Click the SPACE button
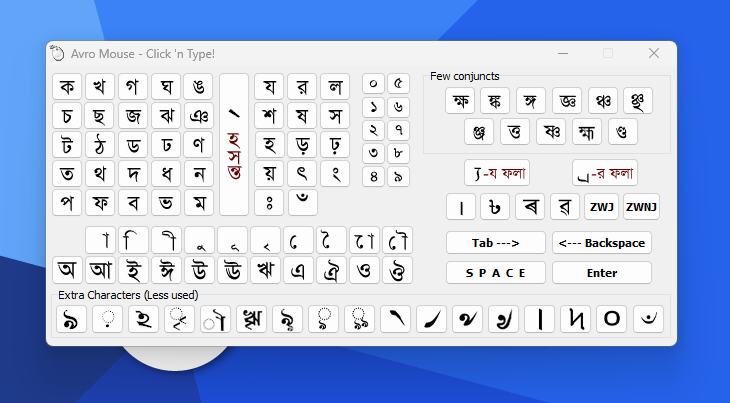 [496, 273]
